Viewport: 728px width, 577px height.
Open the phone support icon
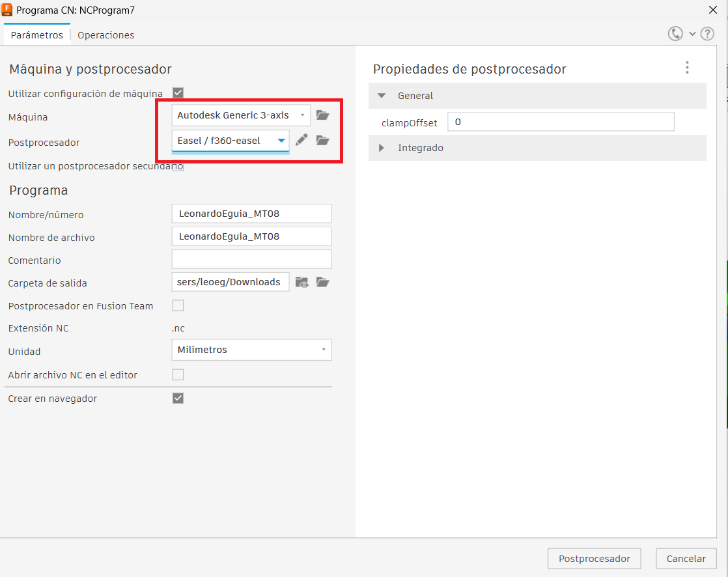click(x=675, y=33)
